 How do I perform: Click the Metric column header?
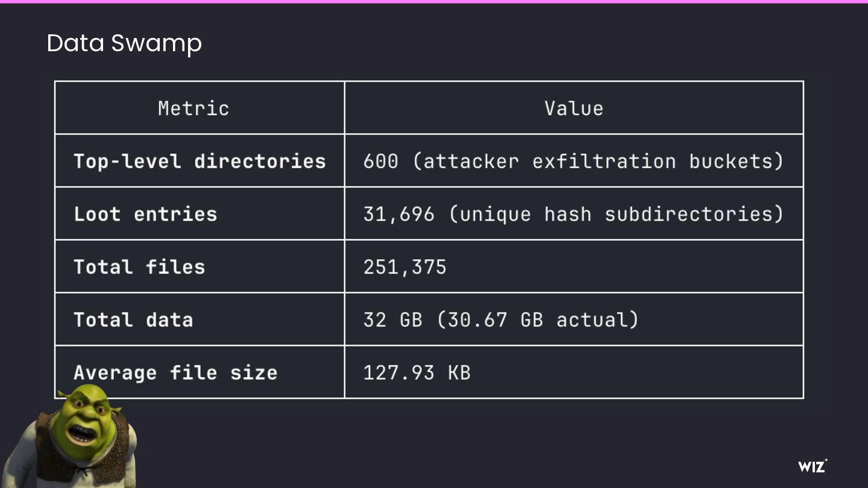pos(193,108)
